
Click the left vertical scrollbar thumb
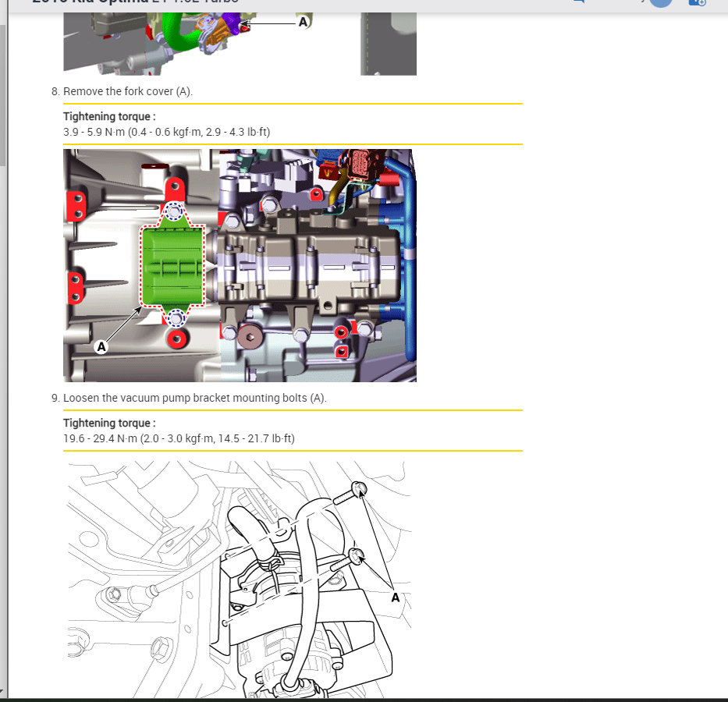[x=3, y=95]
